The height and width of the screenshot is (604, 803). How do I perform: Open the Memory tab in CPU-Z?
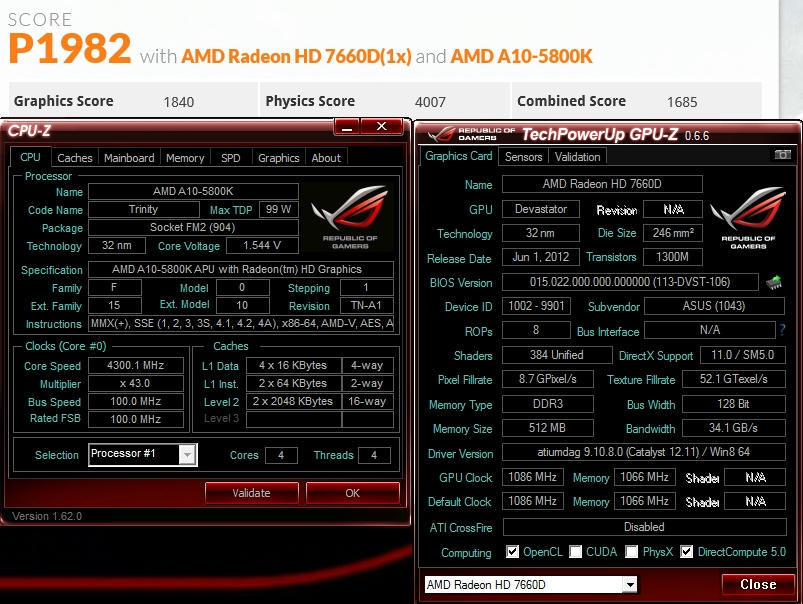tap(185, 158)
